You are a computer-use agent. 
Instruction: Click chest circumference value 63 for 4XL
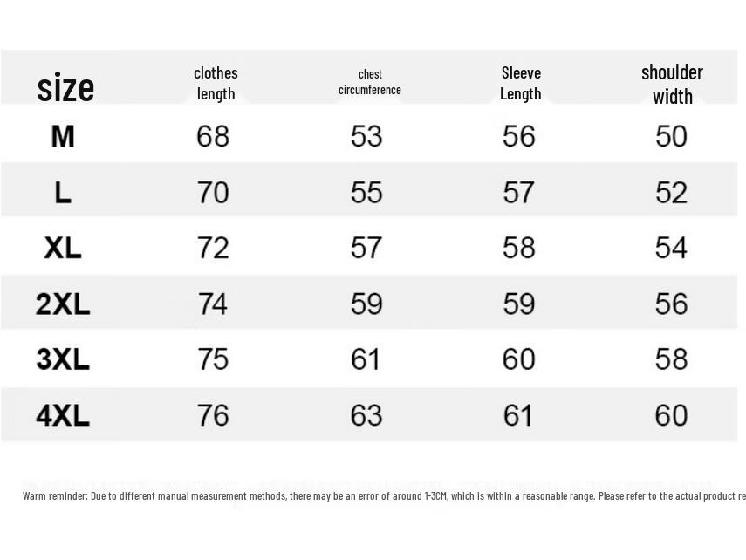coord(366,415)
